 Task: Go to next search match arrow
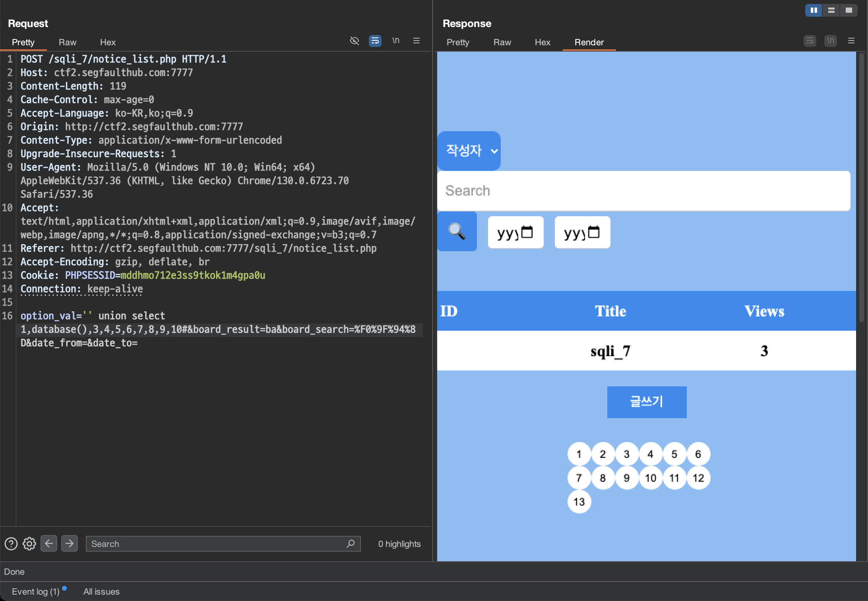[x=70, y=543]
